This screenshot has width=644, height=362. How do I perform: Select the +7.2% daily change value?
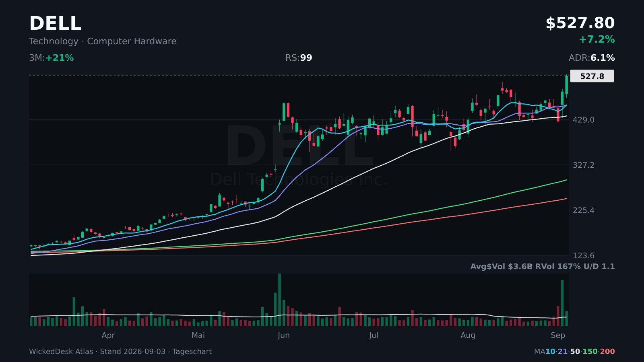click(597, 39)
